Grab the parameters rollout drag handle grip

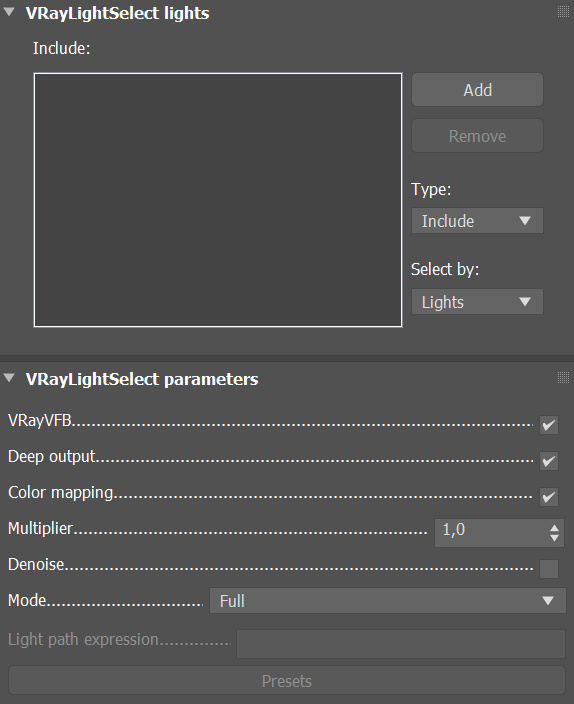(563, 378)
